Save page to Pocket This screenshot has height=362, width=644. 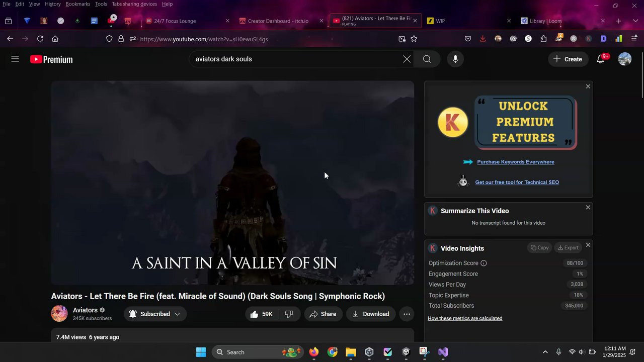(468, 39)
